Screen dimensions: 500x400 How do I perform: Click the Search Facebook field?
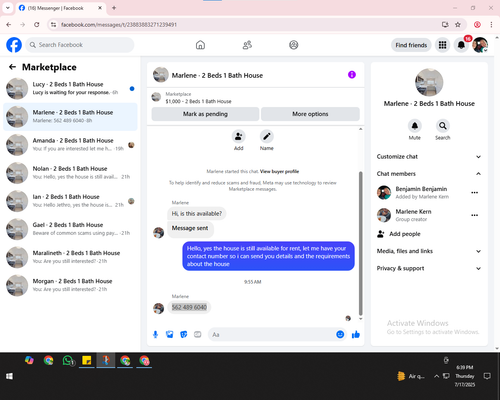tap(80, 45)
